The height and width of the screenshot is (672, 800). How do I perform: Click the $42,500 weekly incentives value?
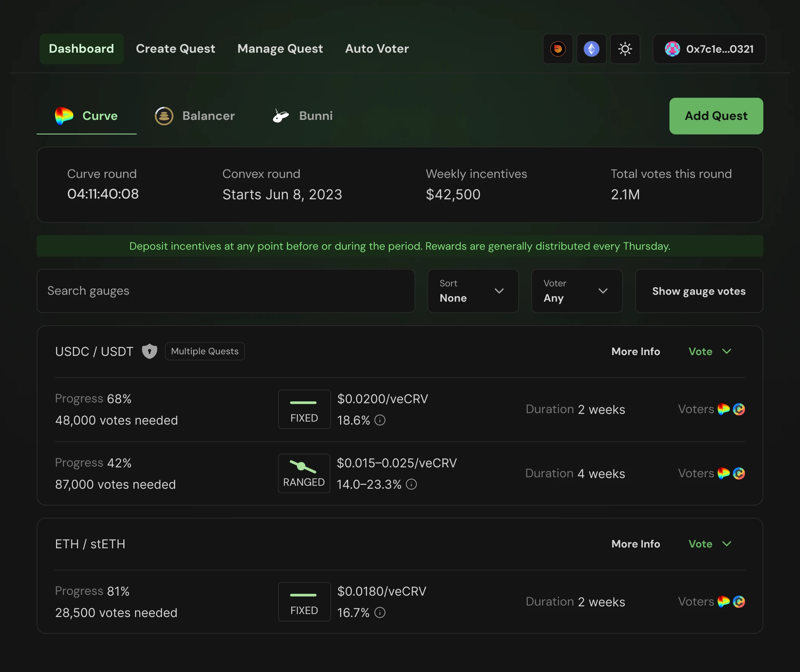(453, 194)
